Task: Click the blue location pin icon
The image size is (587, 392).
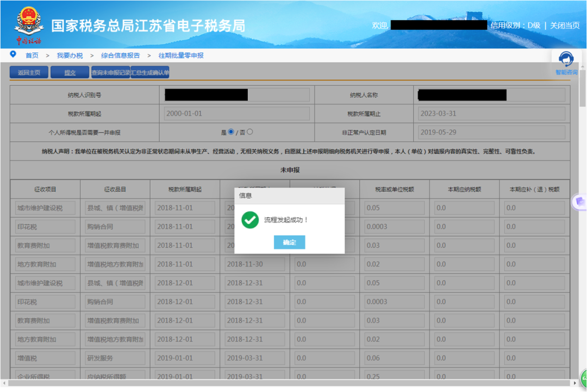Action: pyautogui.click(x=13, y=54)
